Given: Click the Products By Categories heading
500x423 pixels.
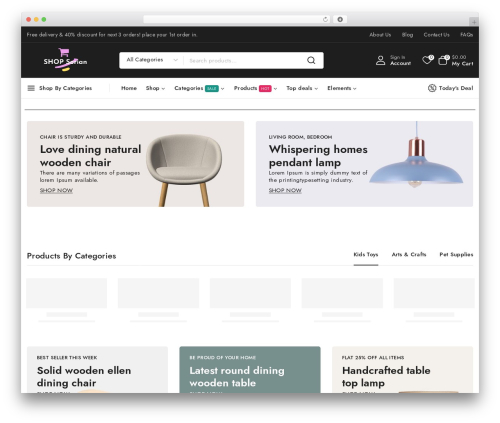Looking at the screenshot, I should (x=71, y=256).
